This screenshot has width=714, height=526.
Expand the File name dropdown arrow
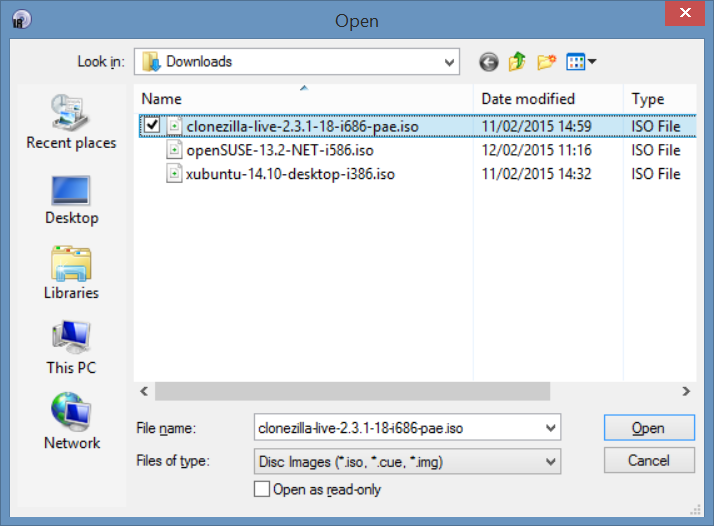pos(551,428)
